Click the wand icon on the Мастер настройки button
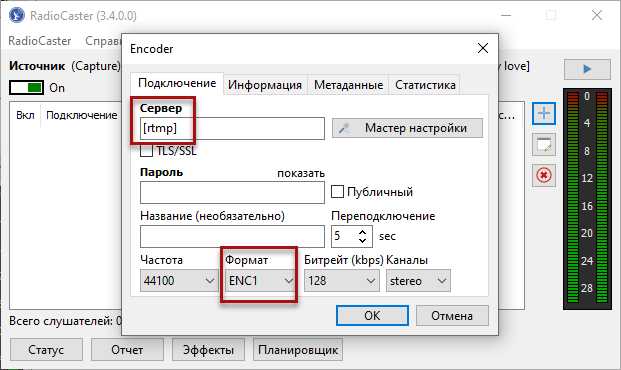Viewport: 621px width, 370px height. point(344,128)
